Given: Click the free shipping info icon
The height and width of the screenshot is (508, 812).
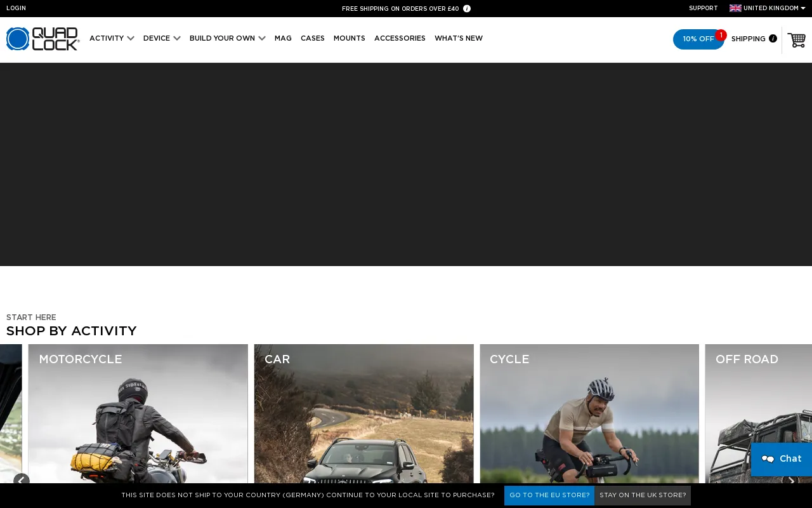Looking at the screenshot, I should tap(467, 9).
